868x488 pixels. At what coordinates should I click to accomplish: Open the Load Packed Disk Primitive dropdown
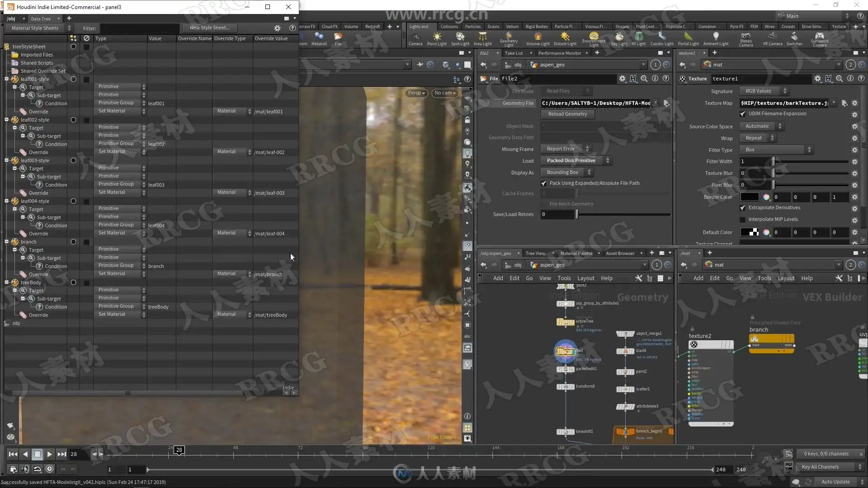pyautogui.click(x=576, y=161)
